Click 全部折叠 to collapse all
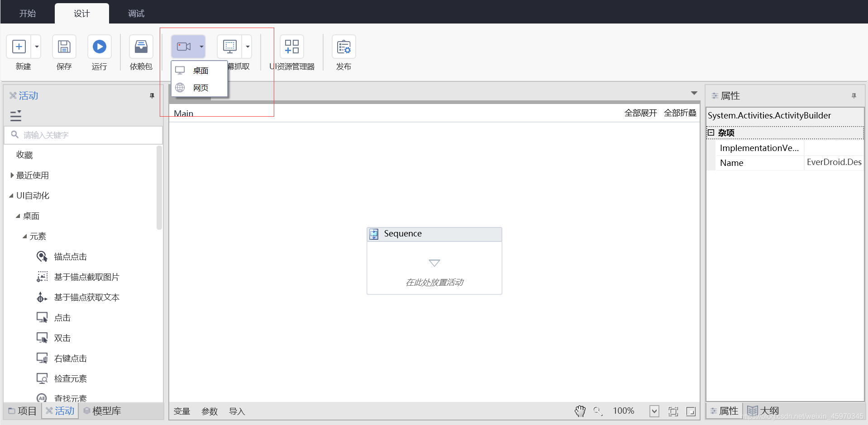This screenshot has height=425, width=868. point(680,113)
